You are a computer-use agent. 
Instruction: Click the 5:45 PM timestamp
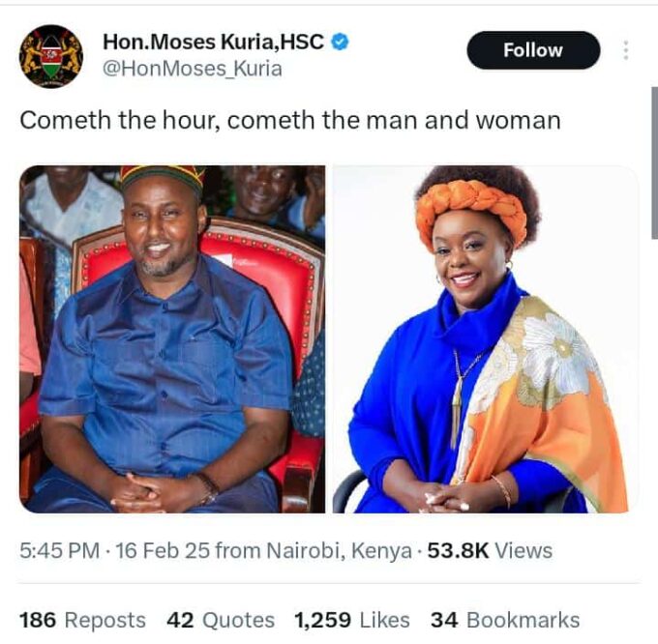coord(60,550)
